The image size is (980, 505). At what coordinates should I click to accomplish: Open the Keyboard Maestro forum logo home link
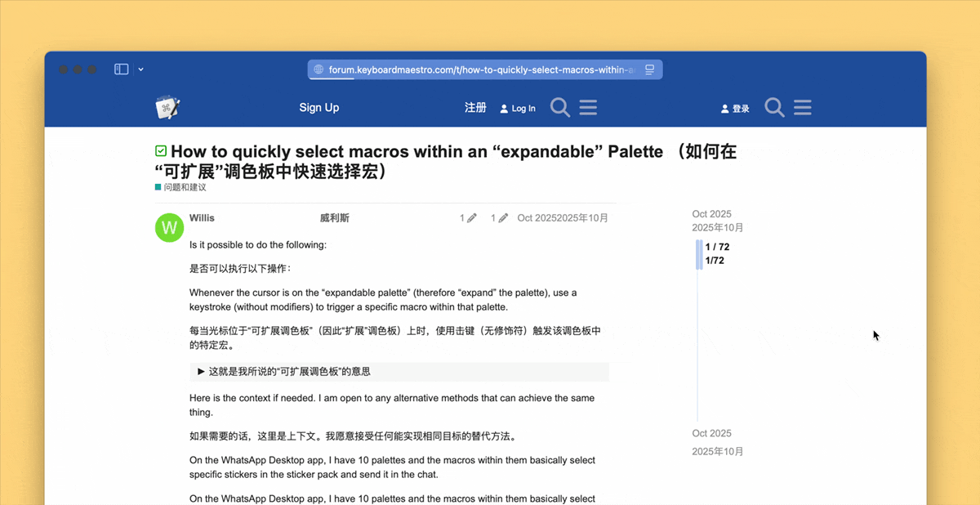(x=168, y=107)
